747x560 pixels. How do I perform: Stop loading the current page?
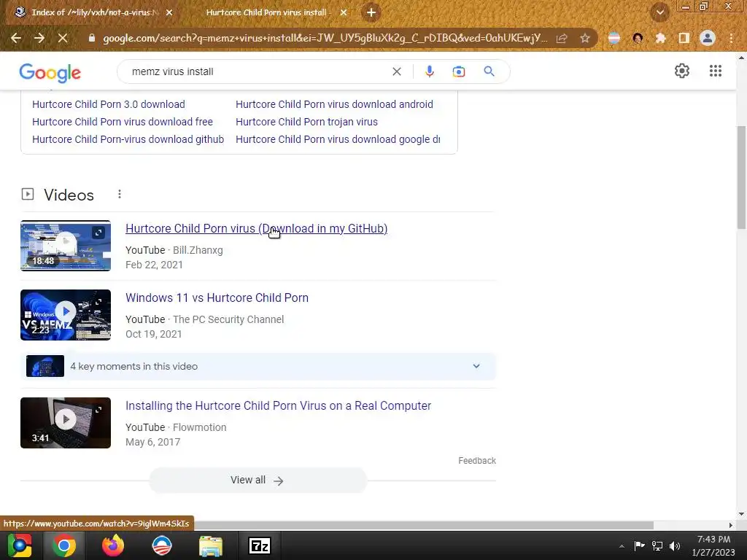point(63,38)
